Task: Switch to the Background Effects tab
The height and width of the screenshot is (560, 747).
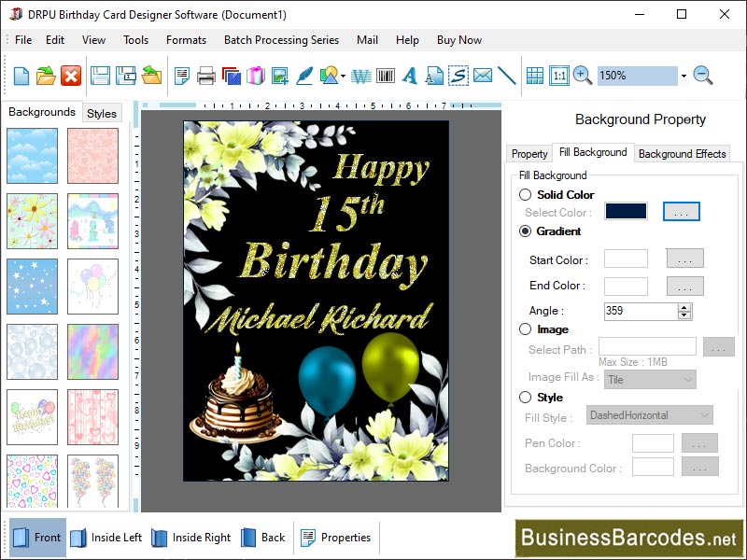Action: (682, 153)
